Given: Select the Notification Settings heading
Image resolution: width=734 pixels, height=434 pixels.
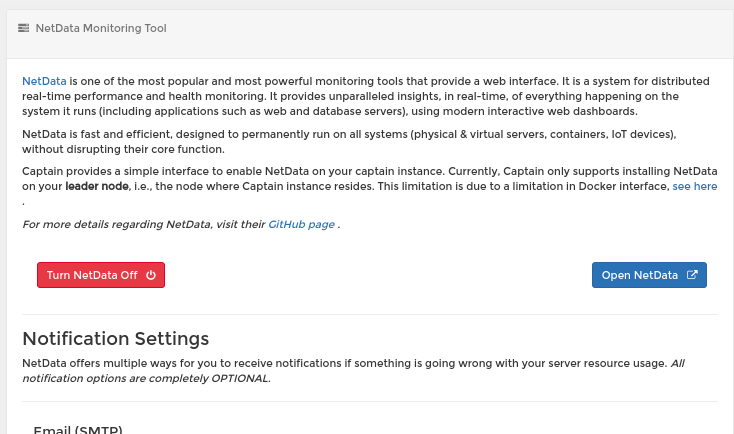Looking at the screenshot, I should tap(116, 338).
